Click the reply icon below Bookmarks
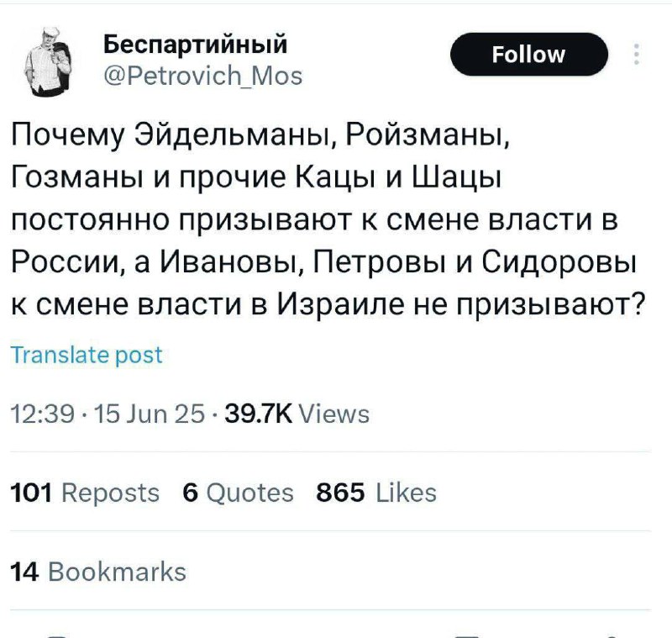Viewport: 672px width, 638px height. [57, 632]
